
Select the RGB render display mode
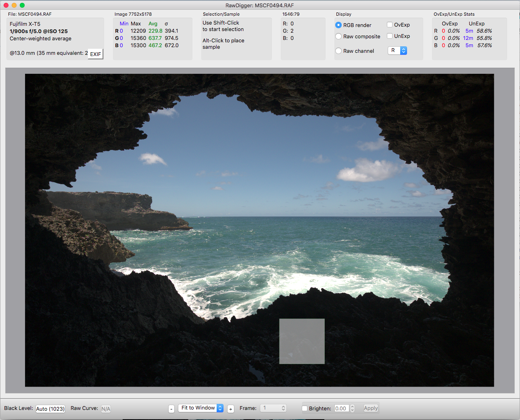coord(338,25)
